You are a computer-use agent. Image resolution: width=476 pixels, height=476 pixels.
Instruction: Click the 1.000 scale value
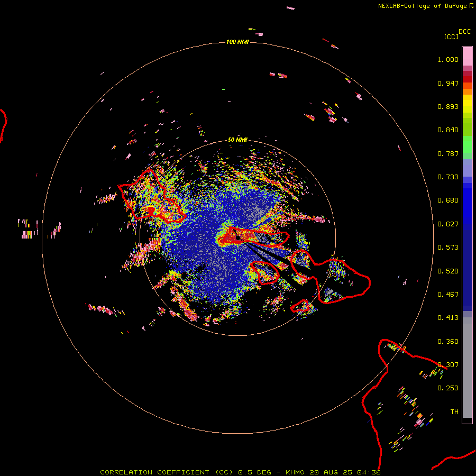(x=448, y=59)
